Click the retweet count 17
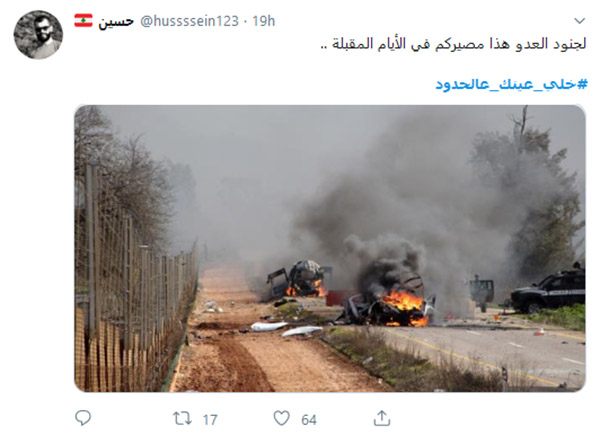Image resolution: width=600 pixels, height=435 pixels. click(x=210, y=420)
